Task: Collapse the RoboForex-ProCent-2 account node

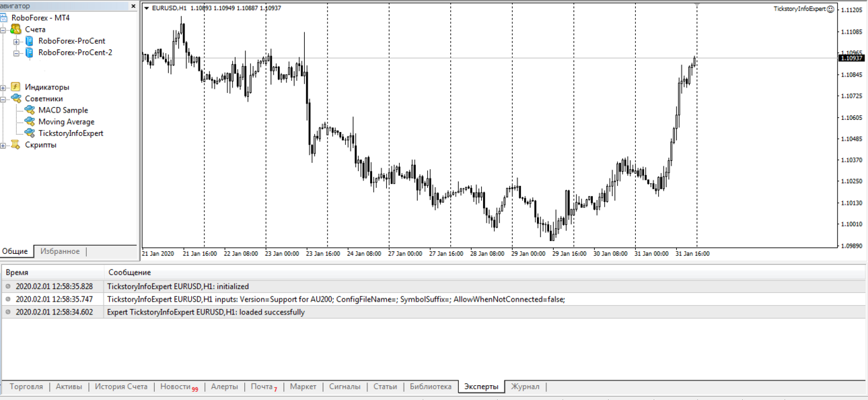Action: [x=17, y=53]
